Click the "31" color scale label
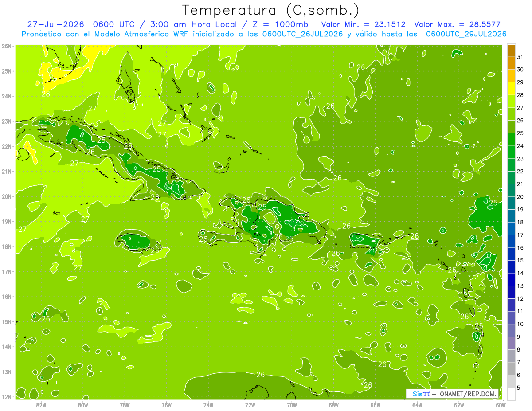 click(520, 57)
